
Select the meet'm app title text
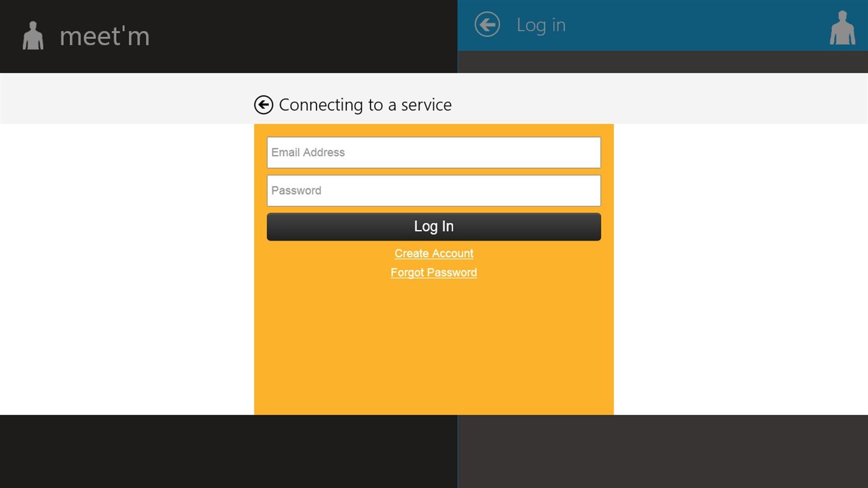[105, 37]
